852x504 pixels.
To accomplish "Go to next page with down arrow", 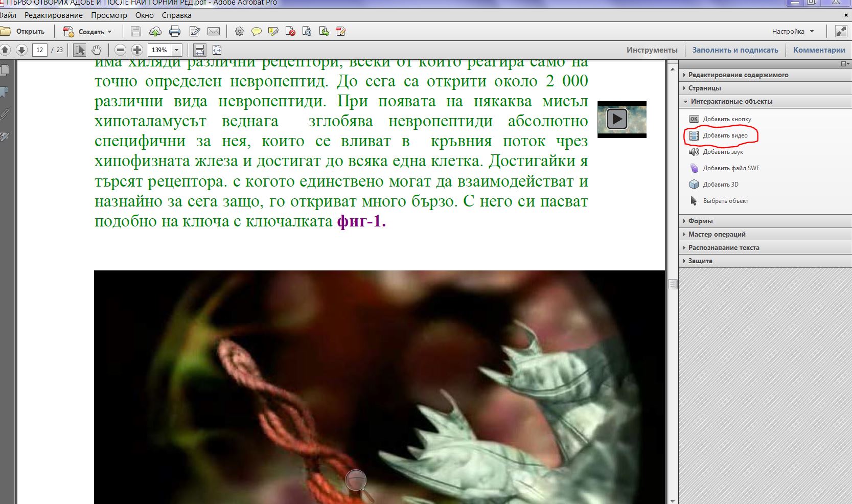I will [x=21, y=50].
